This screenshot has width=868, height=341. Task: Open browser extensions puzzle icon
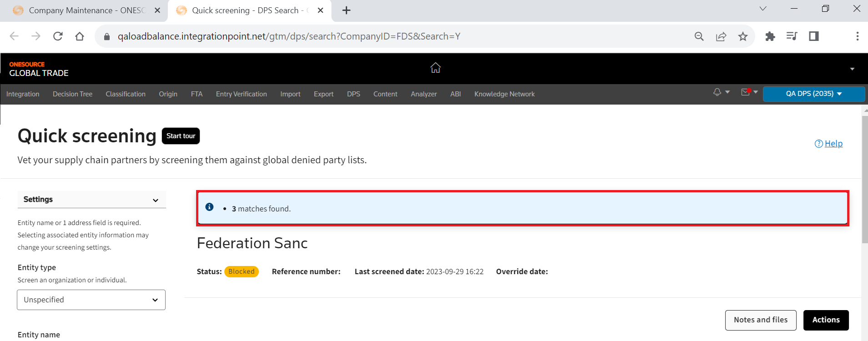[770, 36]
